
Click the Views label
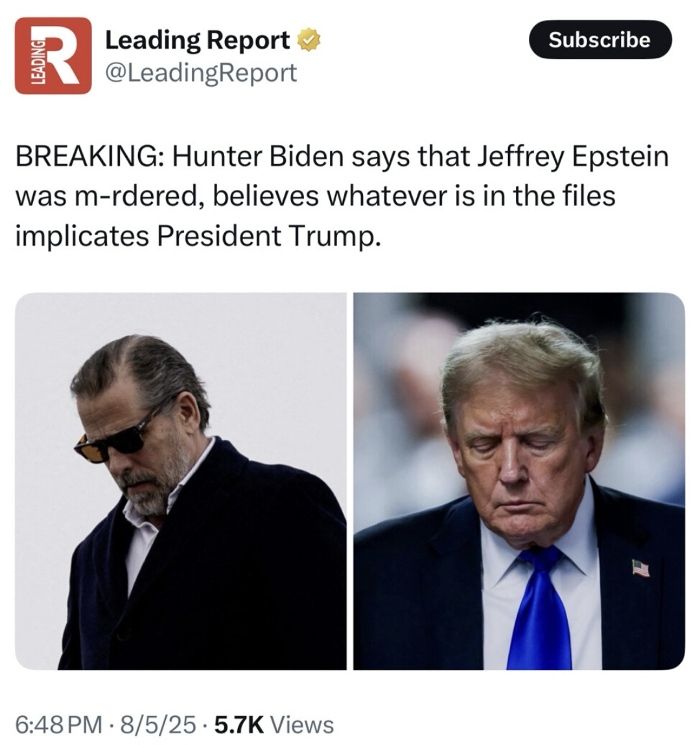tap(301, 724)
